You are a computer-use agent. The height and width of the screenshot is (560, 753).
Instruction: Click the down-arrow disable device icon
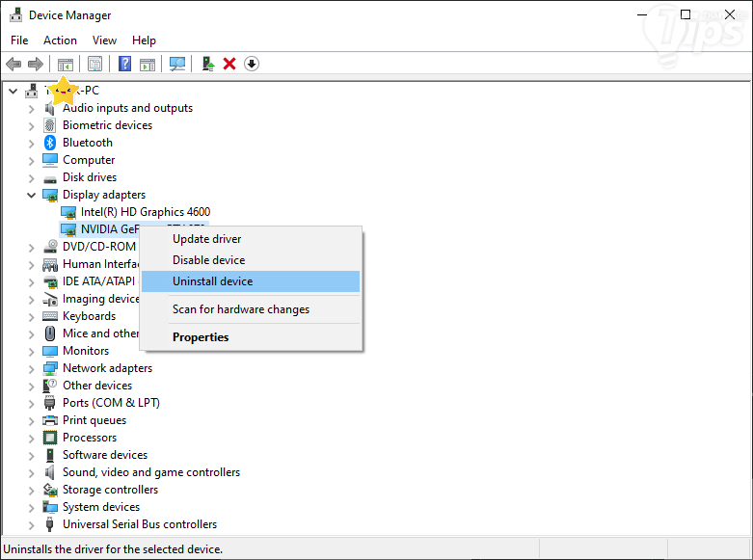point(252,64)
